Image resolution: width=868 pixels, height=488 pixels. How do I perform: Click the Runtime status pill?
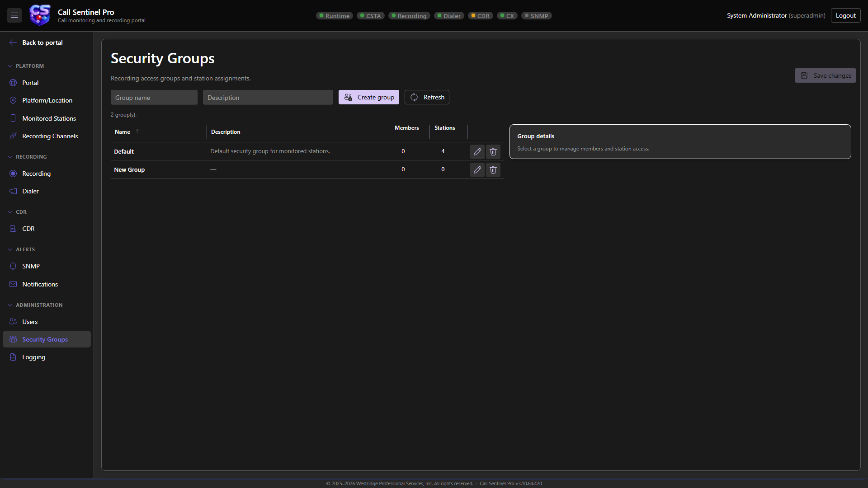click(334, 16)
